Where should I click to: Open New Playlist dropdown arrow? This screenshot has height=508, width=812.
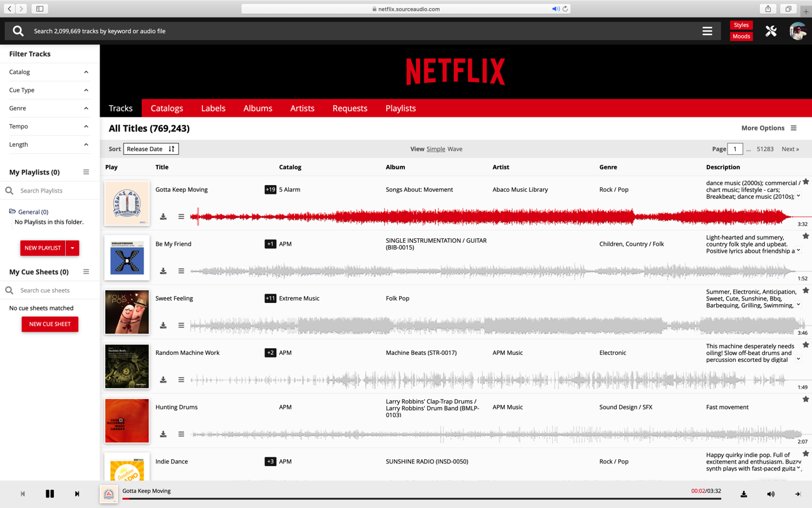coord(73,248)
